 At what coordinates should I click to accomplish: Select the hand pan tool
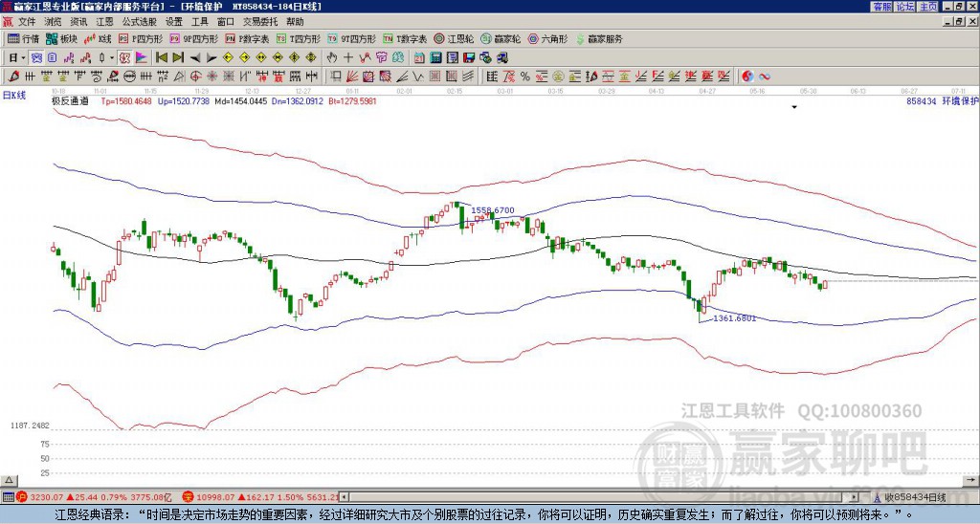[332, 57]
